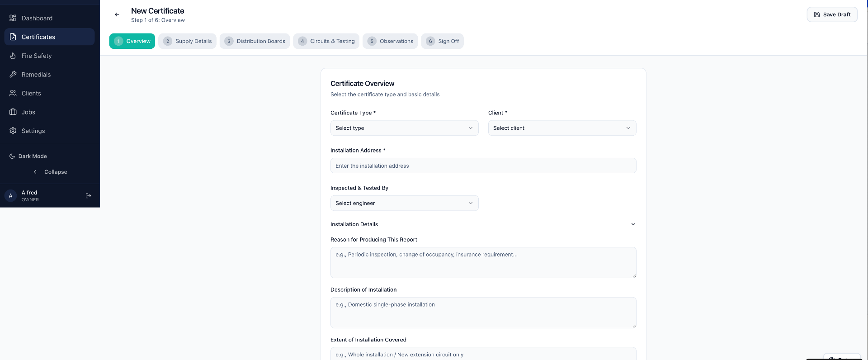
Task: Click the Dashboard grid icon in sidebar
Action: pyautogui.click(x=13, y=18)
